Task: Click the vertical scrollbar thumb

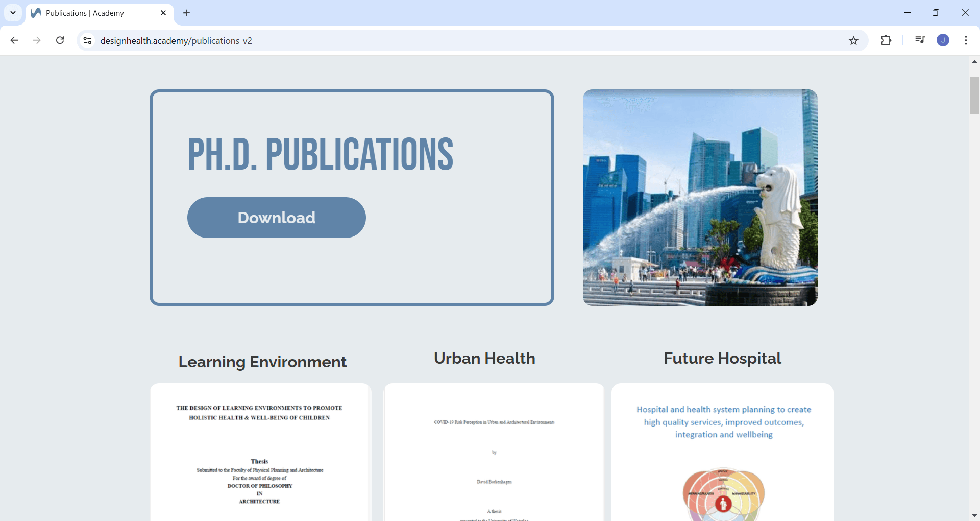Action: (x=974, y=96)
